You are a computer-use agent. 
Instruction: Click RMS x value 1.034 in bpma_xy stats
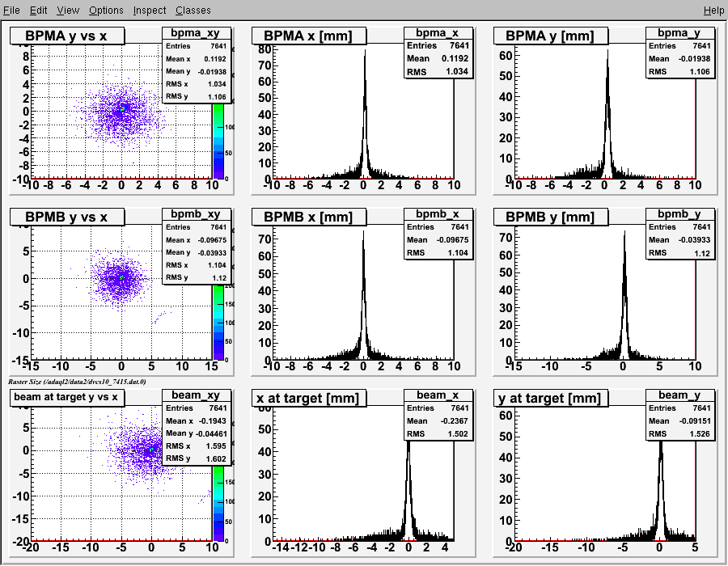pyautogui.click(x=217, y=84)
